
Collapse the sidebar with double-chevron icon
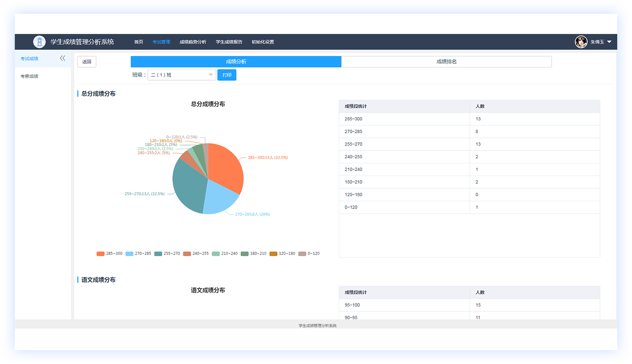coord(63,58)
